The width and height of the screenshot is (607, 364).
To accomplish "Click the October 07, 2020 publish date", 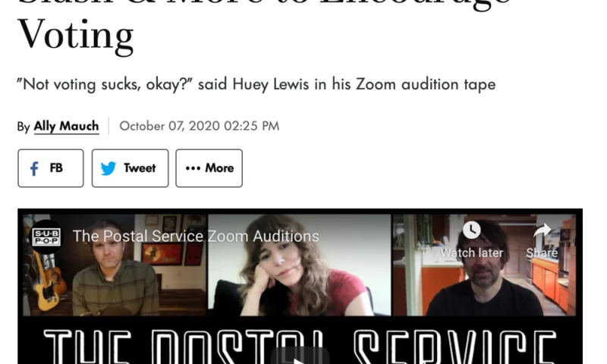I will point(199,126).
